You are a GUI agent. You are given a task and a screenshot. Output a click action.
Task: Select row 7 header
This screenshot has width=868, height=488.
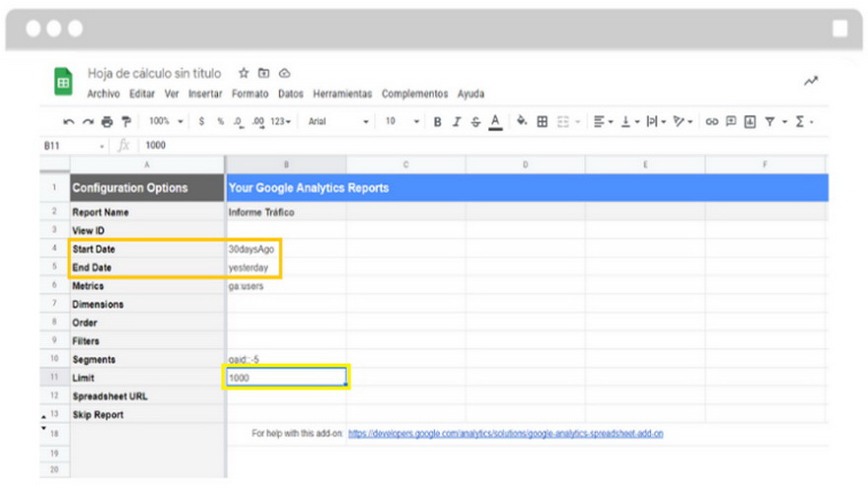click(55, 304)
